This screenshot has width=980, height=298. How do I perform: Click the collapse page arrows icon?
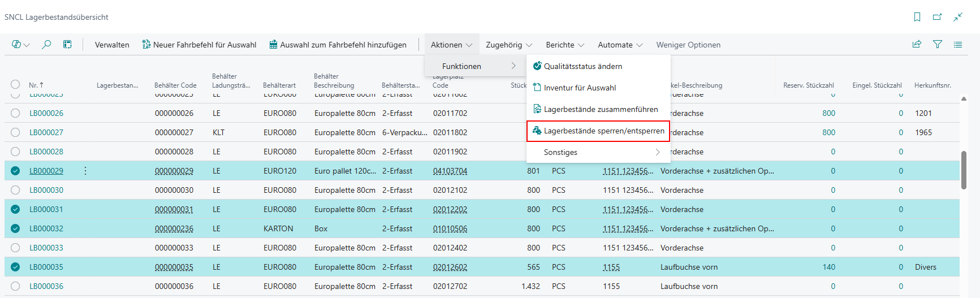[x=958, y=17]
